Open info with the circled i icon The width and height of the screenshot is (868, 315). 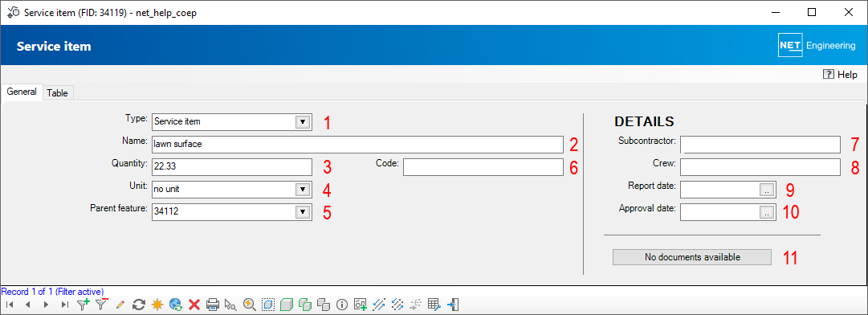tap(341, 304)
